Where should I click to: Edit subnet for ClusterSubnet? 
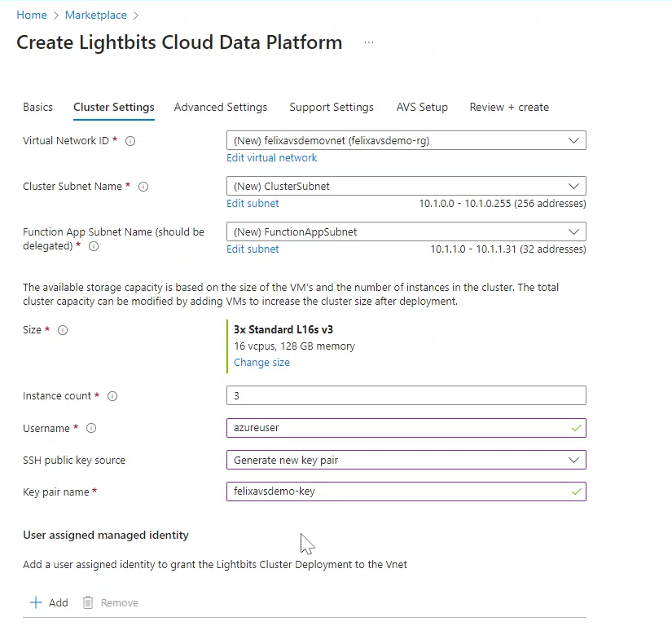[x=253, y=203]
